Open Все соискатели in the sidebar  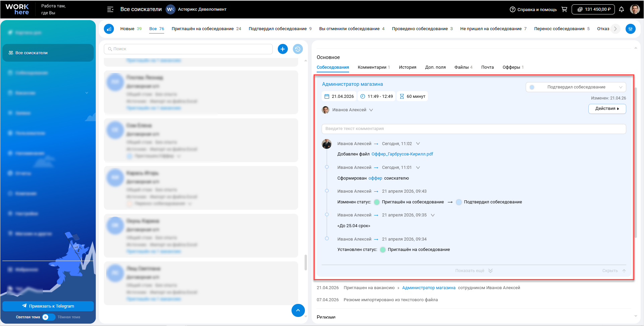48,53
